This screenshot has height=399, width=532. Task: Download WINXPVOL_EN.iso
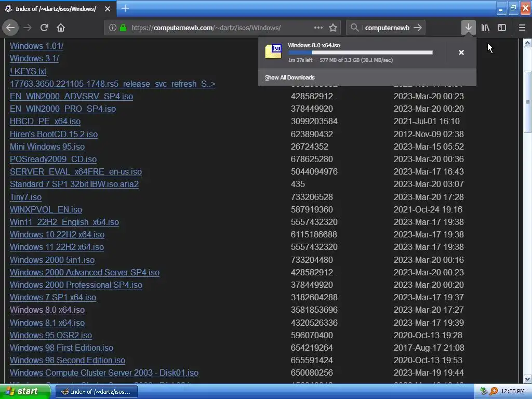click(46, 210)
